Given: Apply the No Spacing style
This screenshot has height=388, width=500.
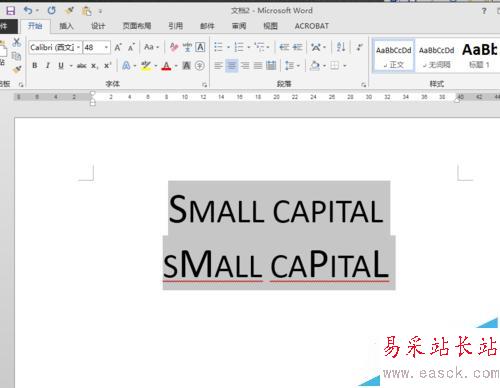Looking at the screenshot, I should (x=436, y=56).
